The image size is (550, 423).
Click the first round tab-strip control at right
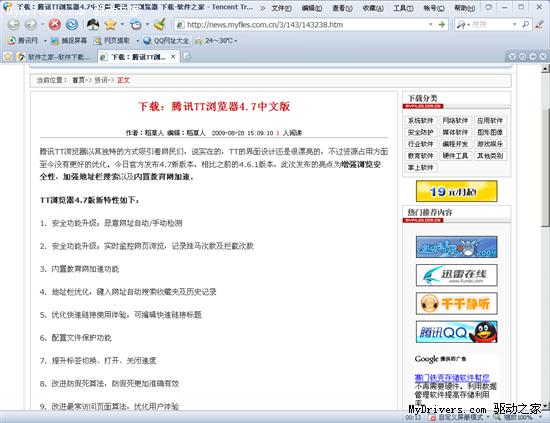tap(512, 56)
